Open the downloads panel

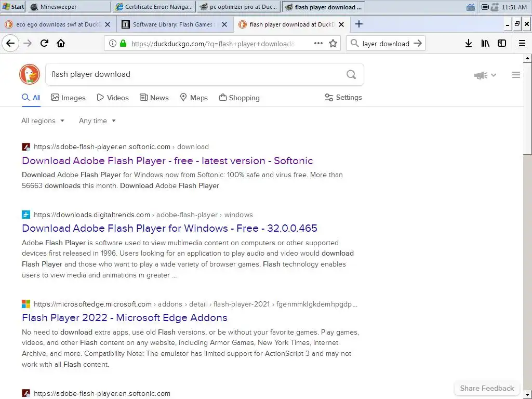[469, 43]
